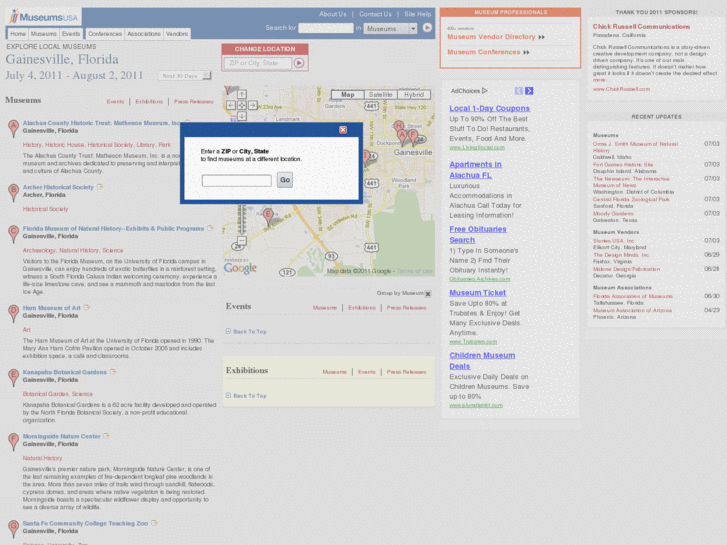Pan the map left
The height and width of the screenshot is (545, 727).
pyautogui.click(x=230, y=105)
